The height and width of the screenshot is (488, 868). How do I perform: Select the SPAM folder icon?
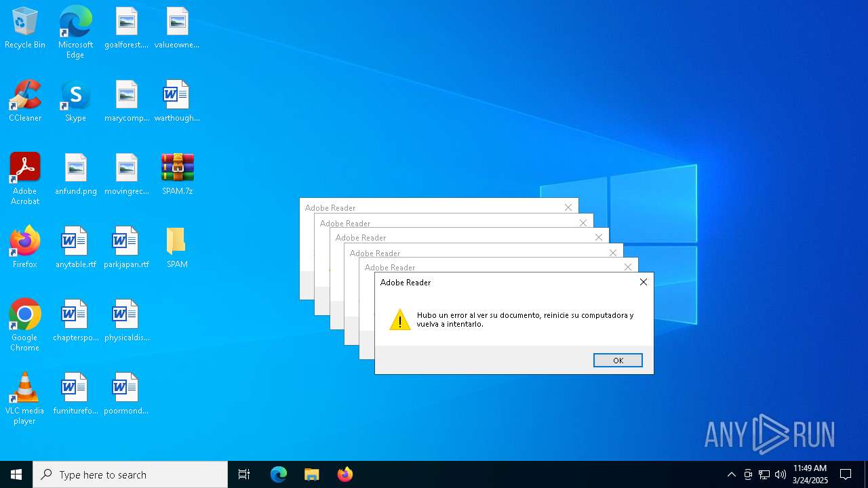click(x=177, y=248)
